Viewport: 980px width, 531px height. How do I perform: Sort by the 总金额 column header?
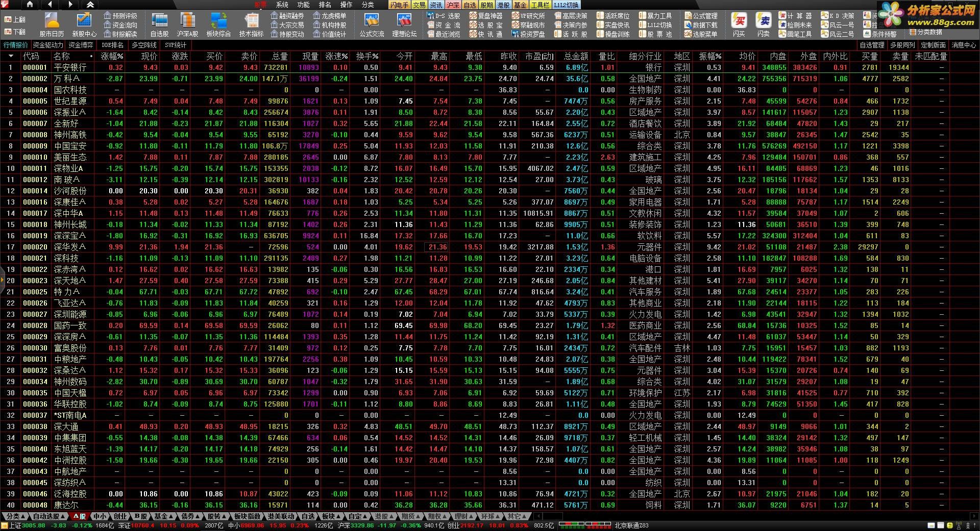coord(575,56)
